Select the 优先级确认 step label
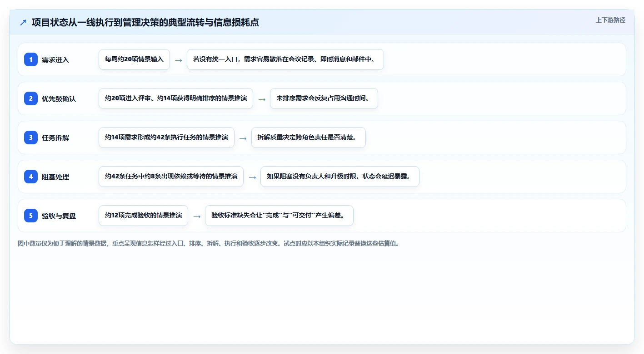Viewport: 644px width, 354px height. tap(59, 98)
